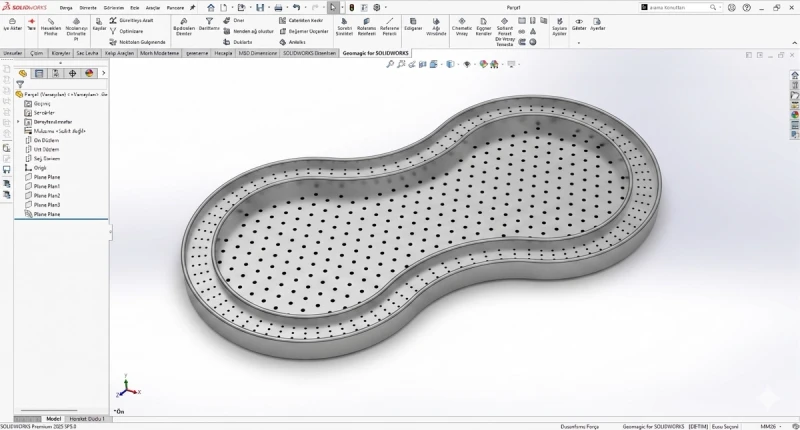Screen dimensions: 800x430
Task: Open the DisplayManager color wheel tab
Action: (x=89, y=73)
